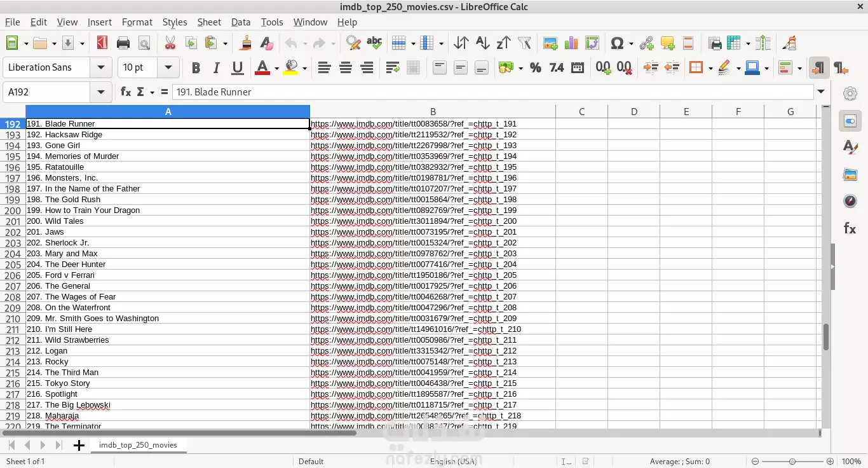Click Delete Decimal Place icon
The height and width of the screenshot is (468, 868).
[x=624, y=67]
